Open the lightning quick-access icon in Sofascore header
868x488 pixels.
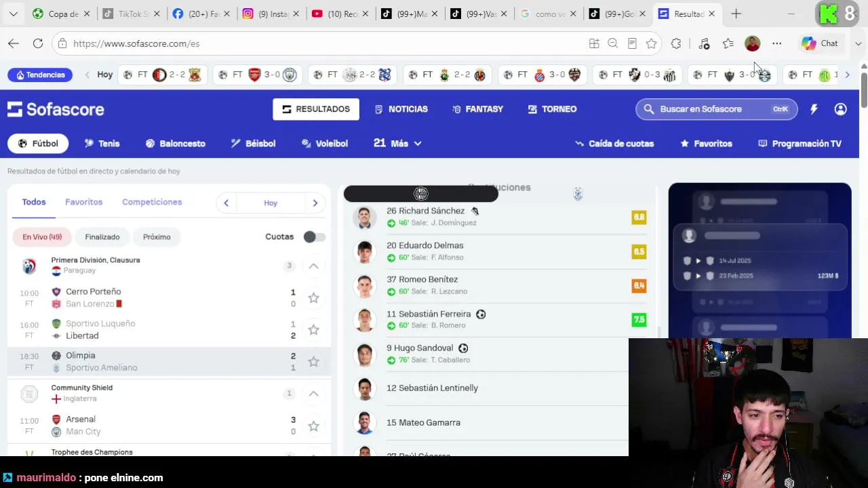[814, 109]
